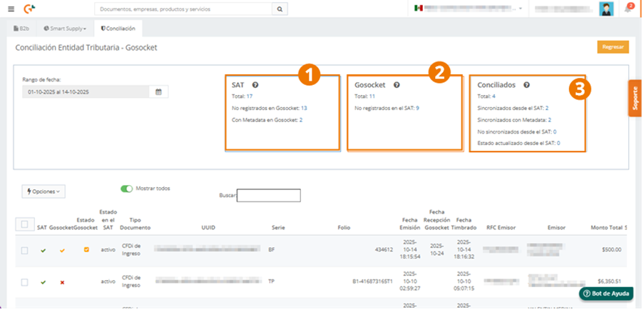The width and height of the screenshot is (644, 310).
Task: Click the Fecha Emisión column header
Action: [x=410, y=224]
